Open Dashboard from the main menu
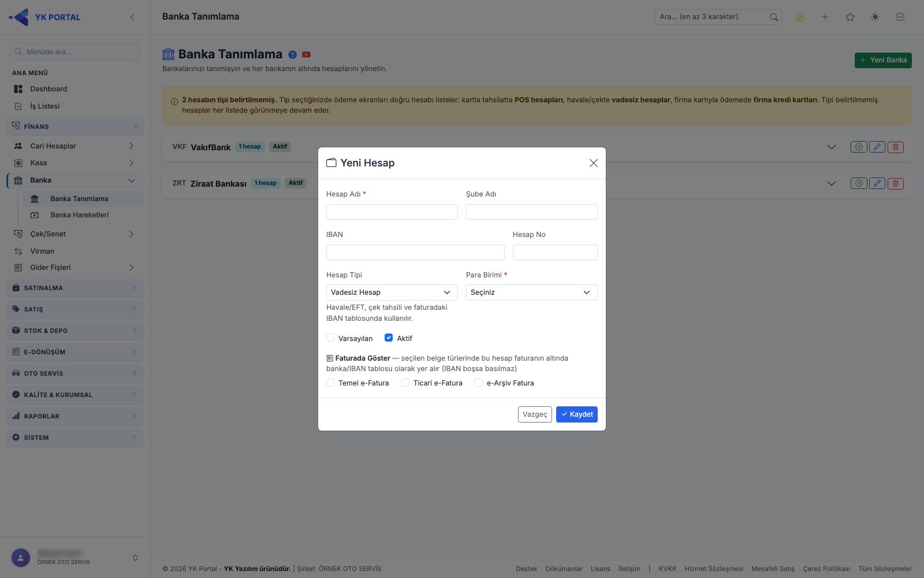Image resolution: width=924 pixels, height=578 pixels. pos(75,89)
